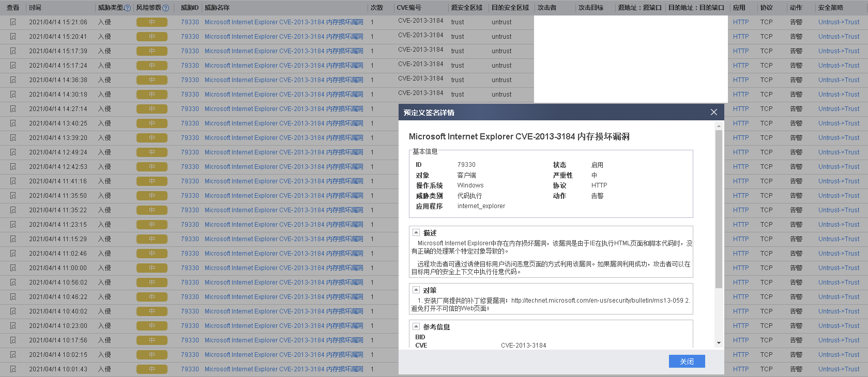Open threat ID 79330 in 10:02:15 row
The image size is (868, 377).
[x=190, y=355]
